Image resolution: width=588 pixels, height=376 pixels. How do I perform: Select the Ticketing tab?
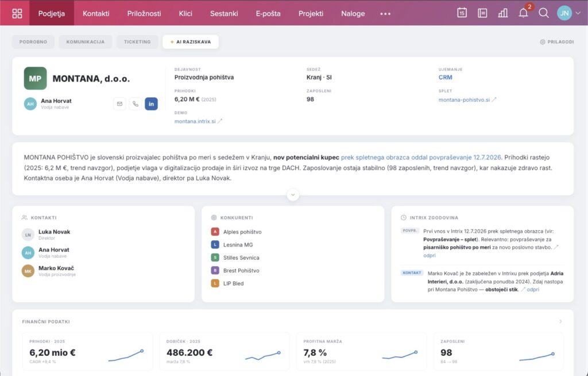click(x=137, y=42)
